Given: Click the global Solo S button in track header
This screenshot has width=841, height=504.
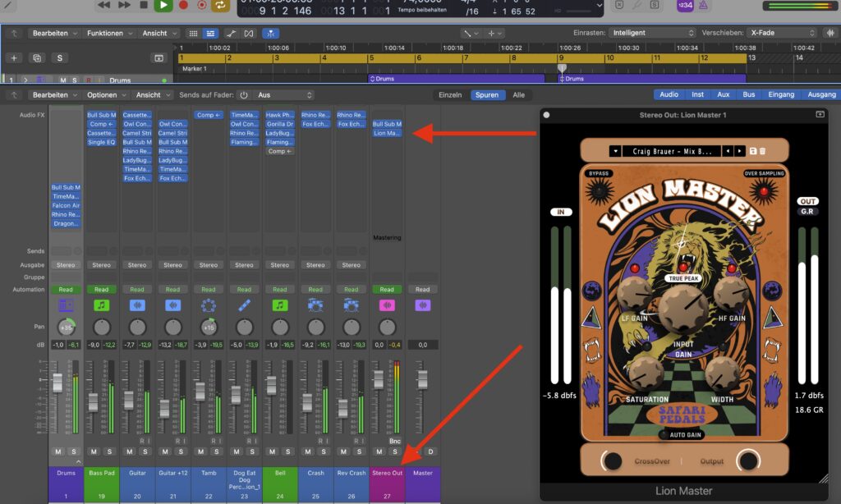Looking at the screenshot, I should (59, 58).
